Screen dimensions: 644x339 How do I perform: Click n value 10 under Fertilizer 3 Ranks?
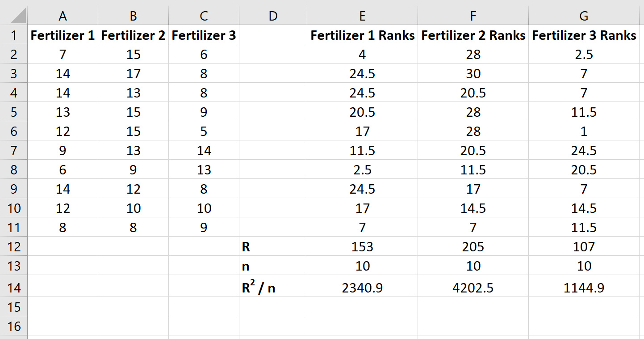(x=584, y=266)
